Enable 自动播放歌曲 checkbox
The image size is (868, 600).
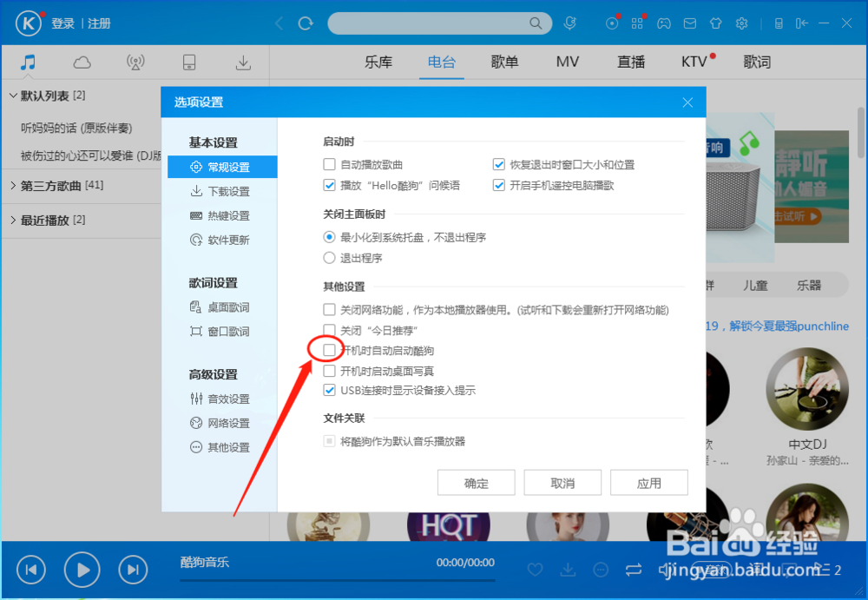[x=329, y=164]
